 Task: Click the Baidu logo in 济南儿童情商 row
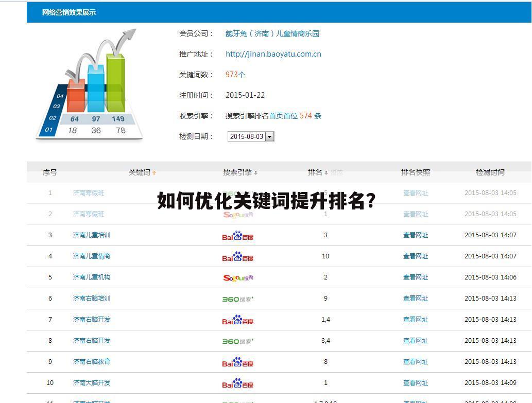click(238, 257)
